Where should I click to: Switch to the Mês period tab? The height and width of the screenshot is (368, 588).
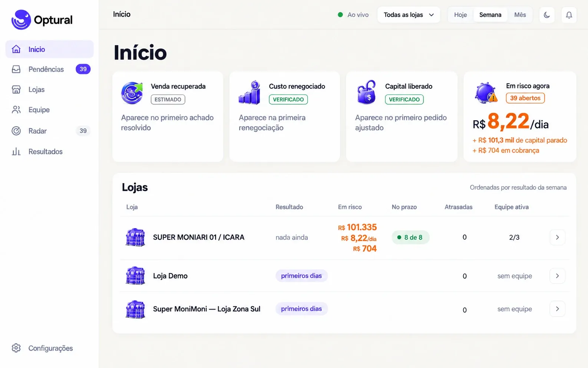pos(520,15)
